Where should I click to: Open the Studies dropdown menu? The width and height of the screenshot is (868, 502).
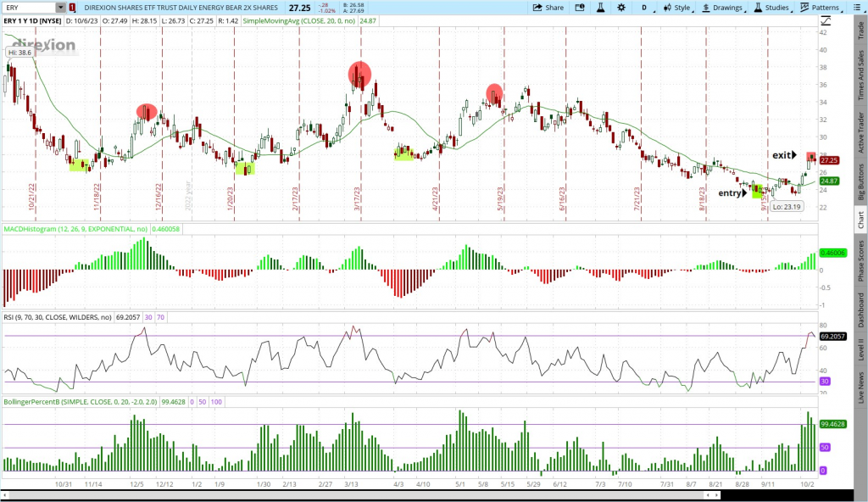771,8
